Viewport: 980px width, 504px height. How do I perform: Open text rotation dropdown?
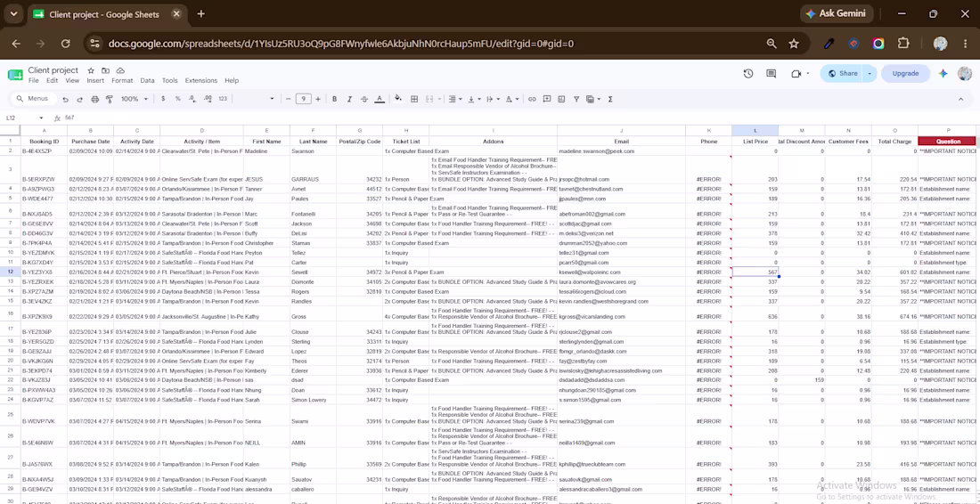[x=511, y=99]
